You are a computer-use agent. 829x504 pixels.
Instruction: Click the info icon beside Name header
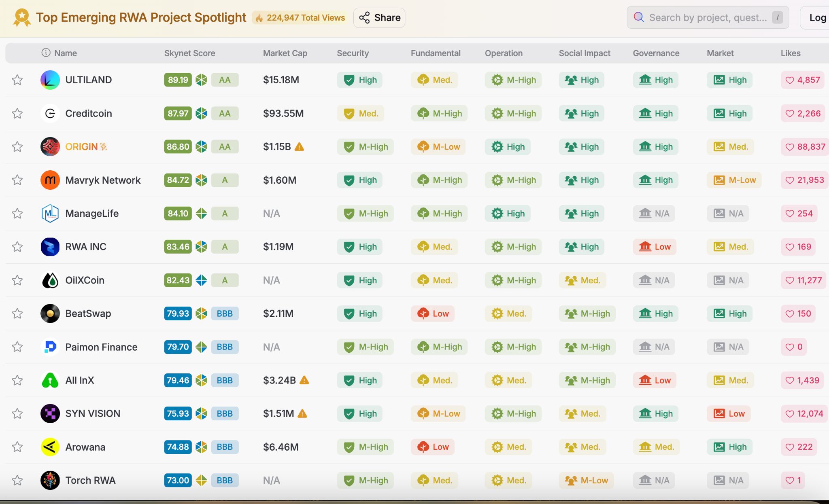[x=46, y=53]
